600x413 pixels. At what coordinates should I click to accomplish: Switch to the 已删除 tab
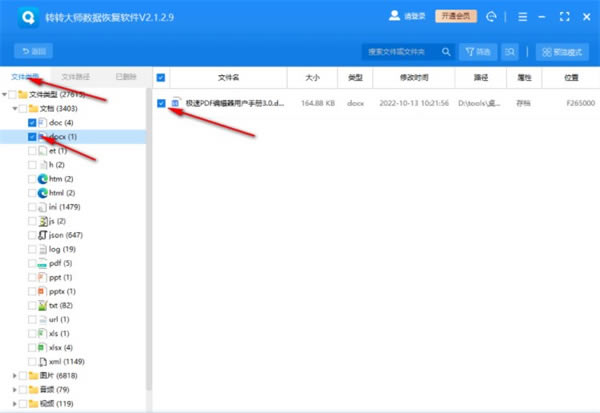(x=126, y=76)
